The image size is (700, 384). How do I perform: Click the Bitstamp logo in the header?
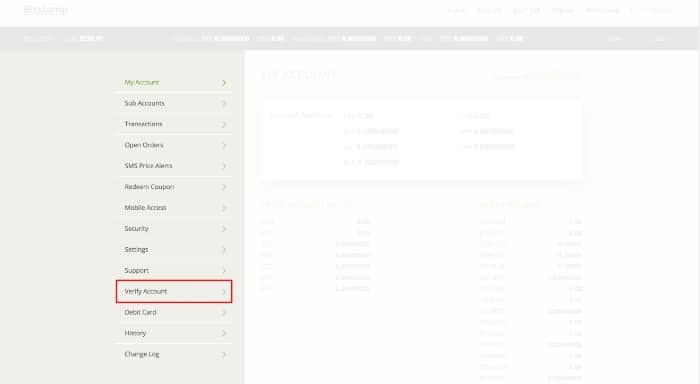pos(46,10)
